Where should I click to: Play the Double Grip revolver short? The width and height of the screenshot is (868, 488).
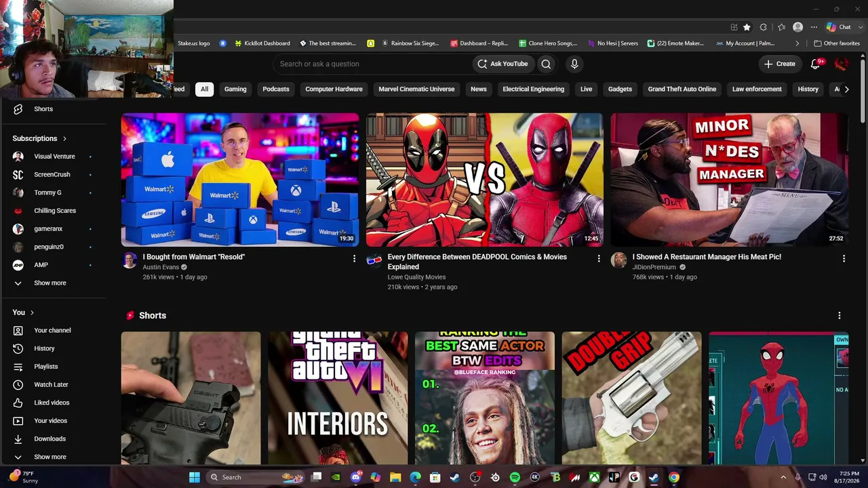(x=632, y=398)
